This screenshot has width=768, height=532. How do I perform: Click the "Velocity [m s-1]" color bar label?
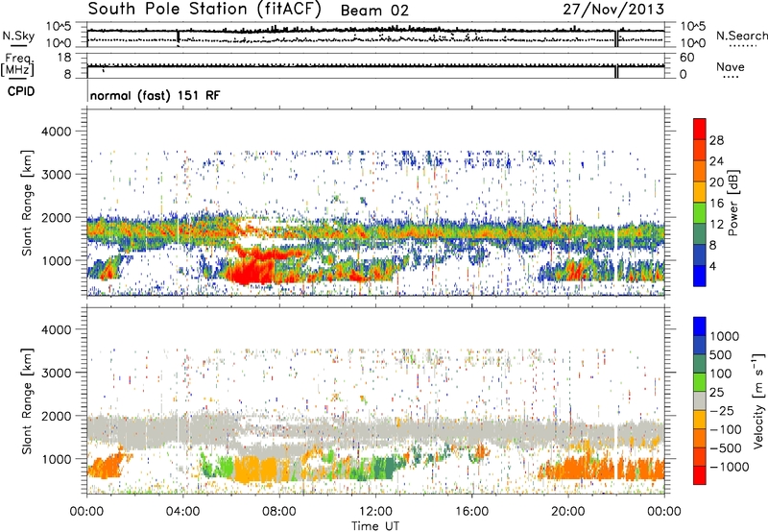click(758, 400)
